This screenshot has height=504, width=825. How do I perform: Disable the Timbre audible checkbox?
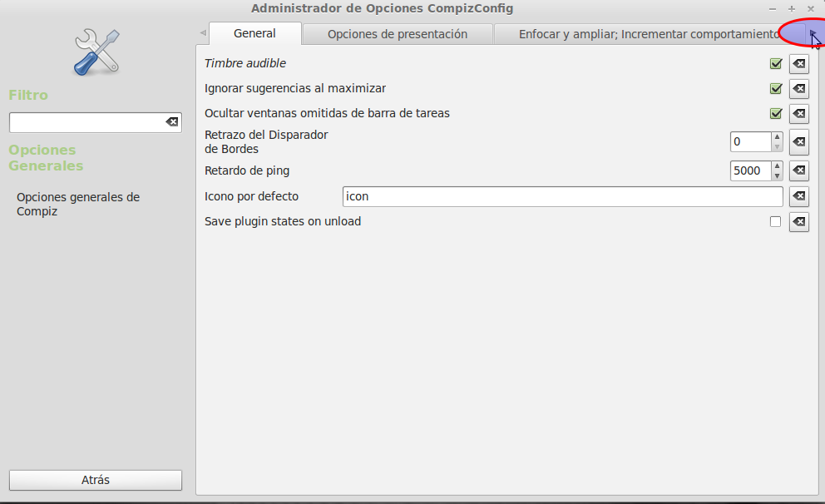pyautogui.click(x=776, y=64)
